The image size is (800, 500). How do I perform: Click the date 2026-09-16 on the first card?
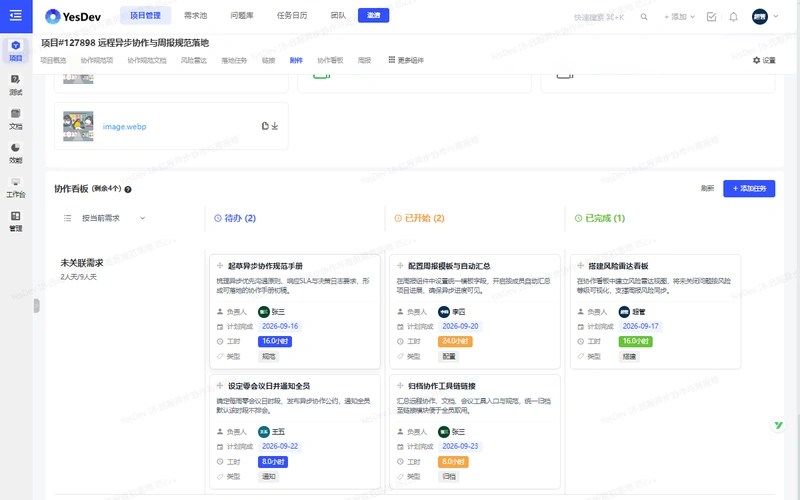pos(280,327)
